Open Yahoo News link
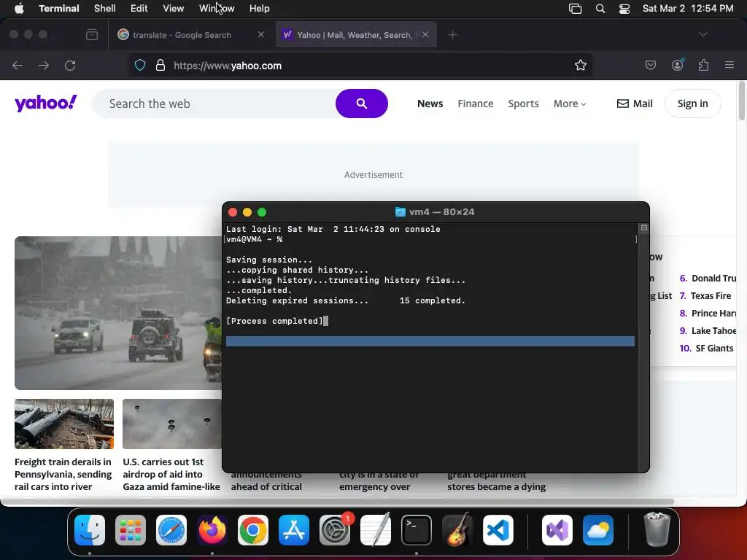Screen dimensions: 747x560 point(430,104)
